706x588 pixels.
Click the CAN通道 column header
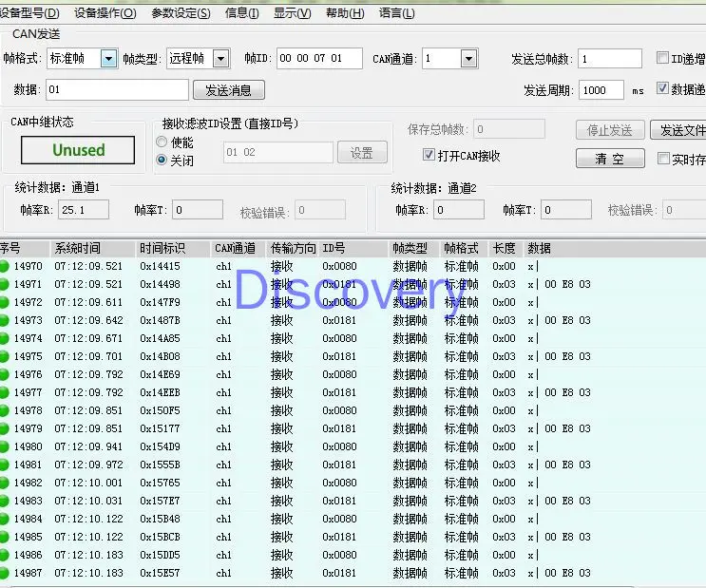coord(239,248)
